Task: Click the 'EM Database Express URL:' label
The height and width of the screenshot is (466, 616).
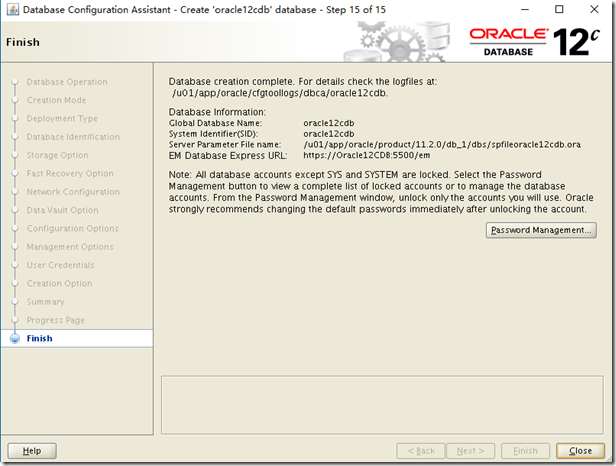Action: [228, 156]
